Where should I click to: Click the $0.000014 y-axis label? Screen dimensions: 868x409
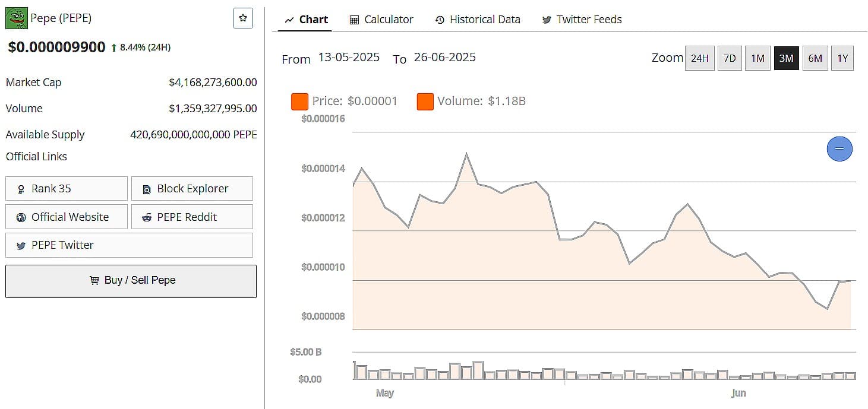pyautogui.click(x=323, y=169)
